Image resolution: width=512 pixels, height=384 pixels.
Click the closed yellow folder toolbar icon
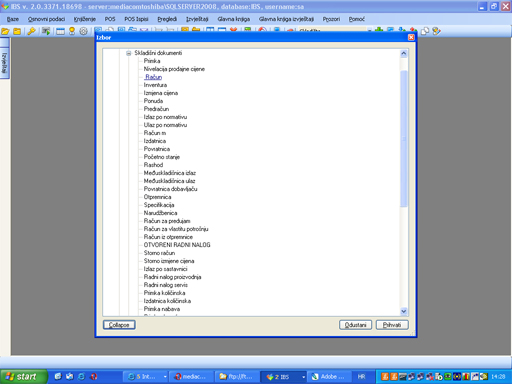tap(17, 31)
